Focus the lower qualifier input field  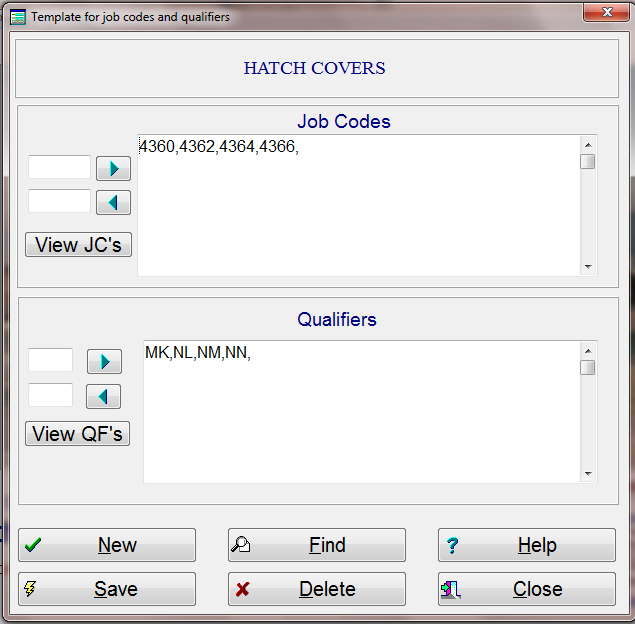(x=51, y=395)
